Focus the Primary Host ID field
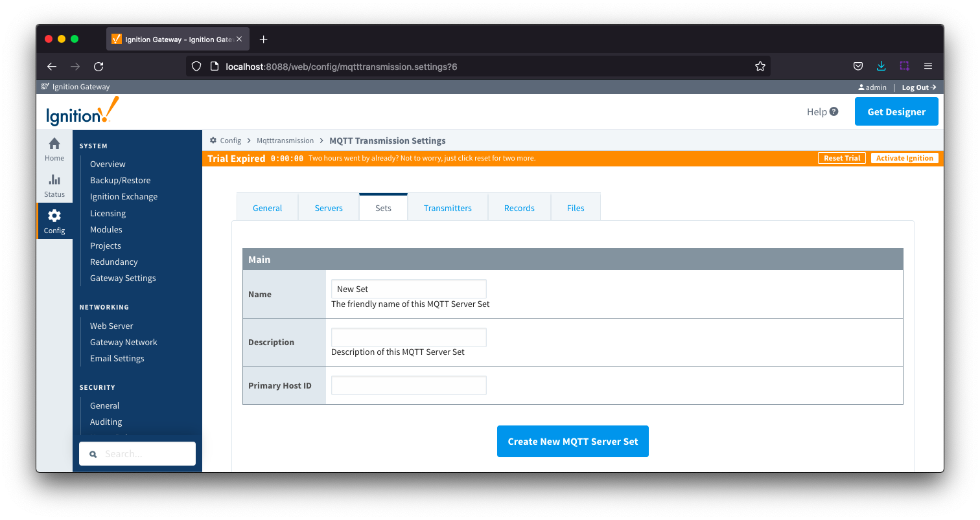 tap(409, 385)
